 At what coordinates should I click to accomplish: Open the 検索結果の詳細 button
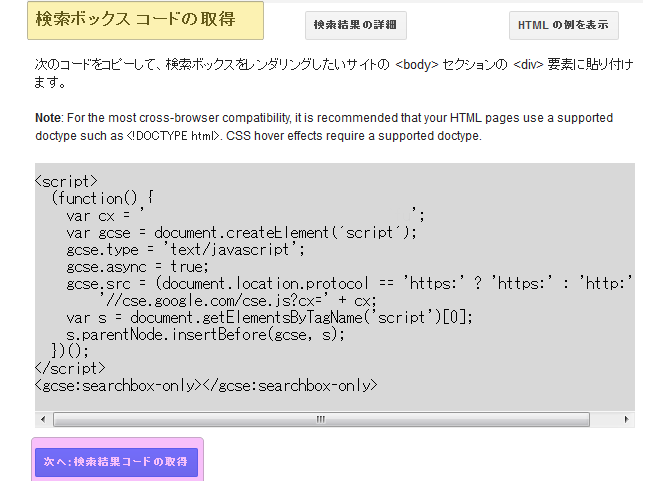coord(356,25)
